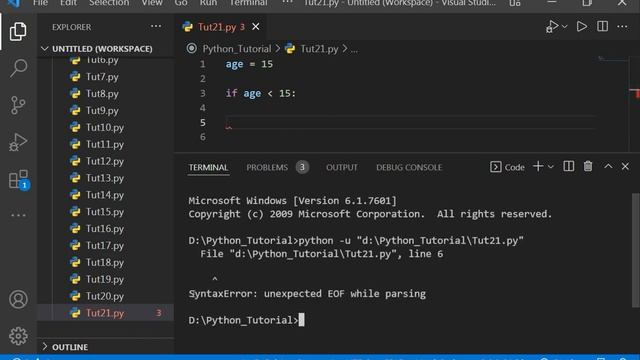This screenshot has width=640, height=360.
Task: Open the Accounts menu icon
Action: coord(18,299)
